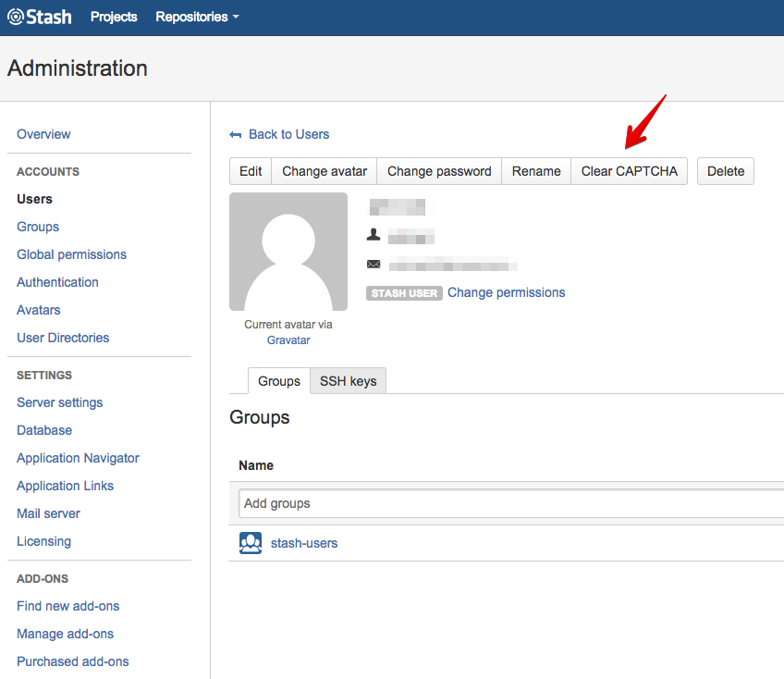Viewport: 784px width, 679px height.
Task: Click the Name column header
Action: pos(256,466)
